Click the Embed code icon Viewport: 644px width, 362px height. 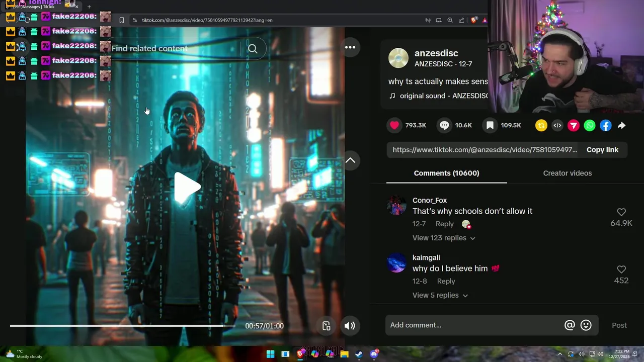tap(557, 126)
